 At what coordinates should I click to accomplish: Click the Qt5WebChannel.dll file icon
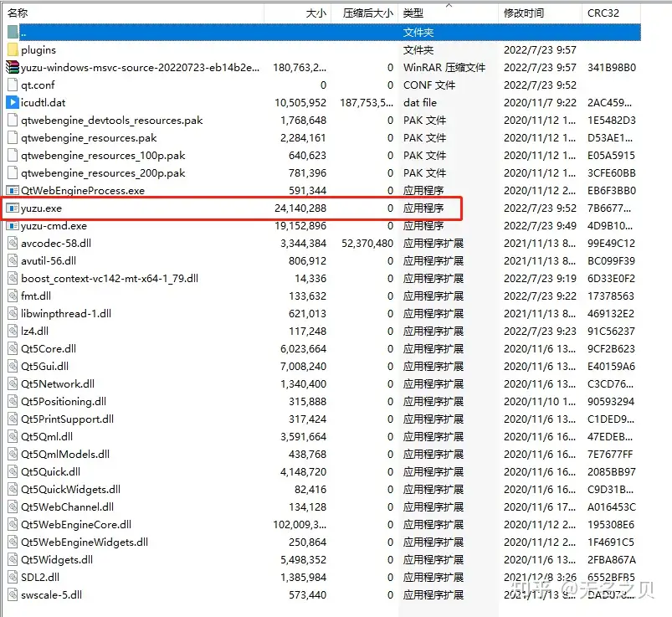click(x=13, y=506)
